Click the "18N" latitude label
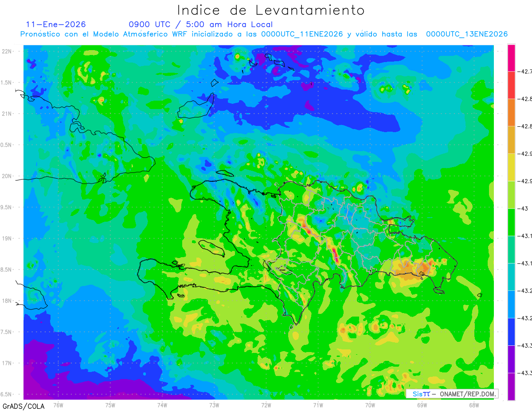This screenshot has height=411, width=532. [7, 301]
